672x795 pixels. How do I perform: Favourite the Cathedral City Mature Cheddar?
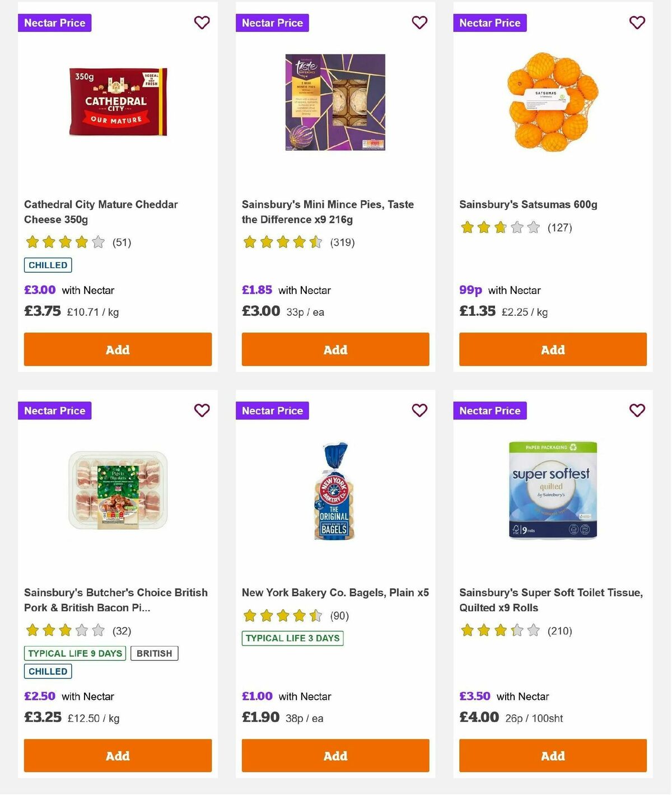pyautogui.click(x=202, y=22)
